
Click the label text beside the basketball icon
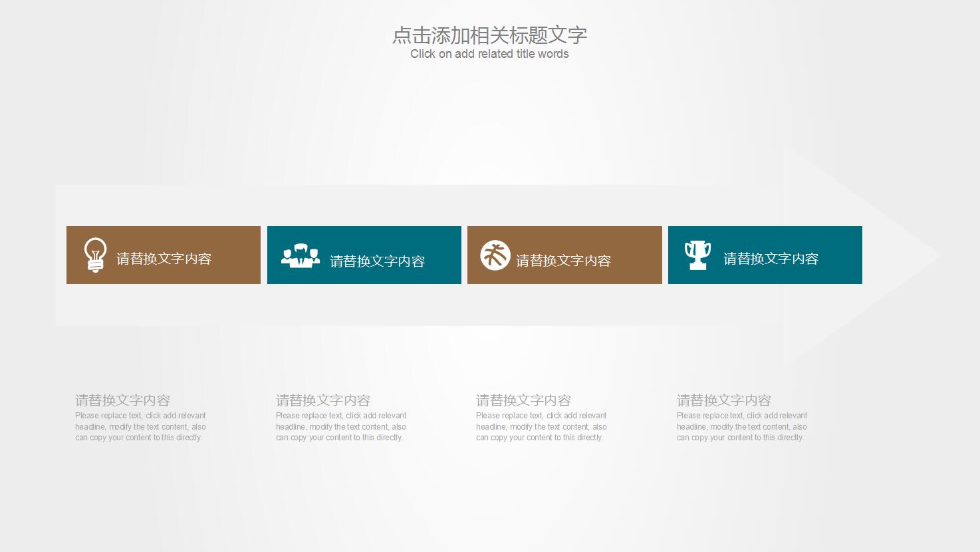click(564, 261)
